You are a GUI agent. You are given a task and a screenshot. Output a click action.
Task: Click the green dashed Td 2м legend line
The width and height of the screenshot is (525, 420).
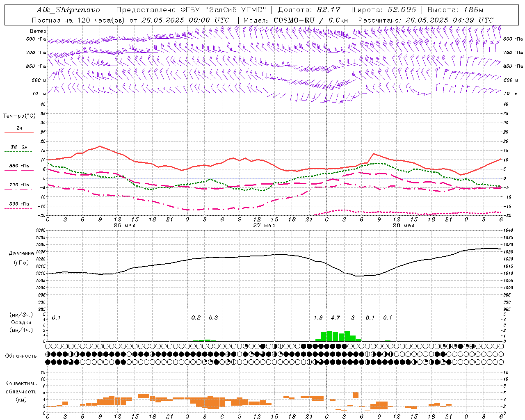18,152
